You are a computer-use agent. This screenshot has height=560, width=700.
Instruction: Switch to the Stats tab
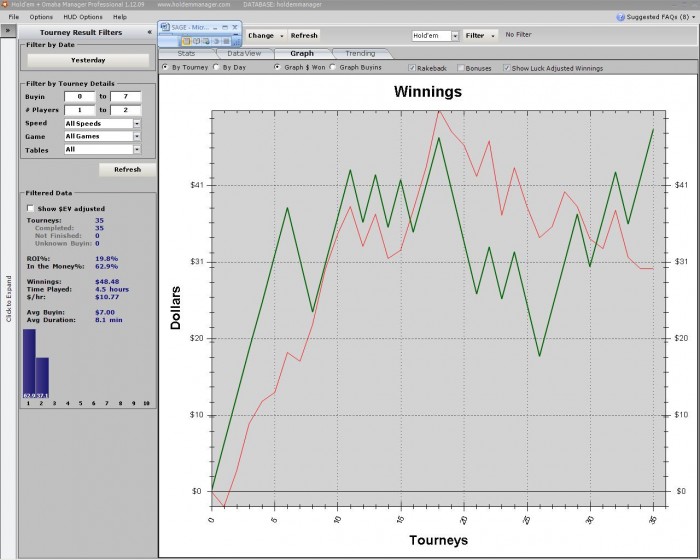pyautogui.click(x=186, y=53)
